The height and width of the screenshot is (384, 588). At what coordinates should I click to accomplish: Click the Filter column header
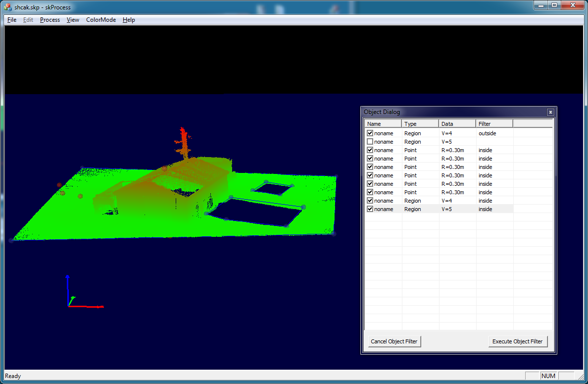click(494, 124)
